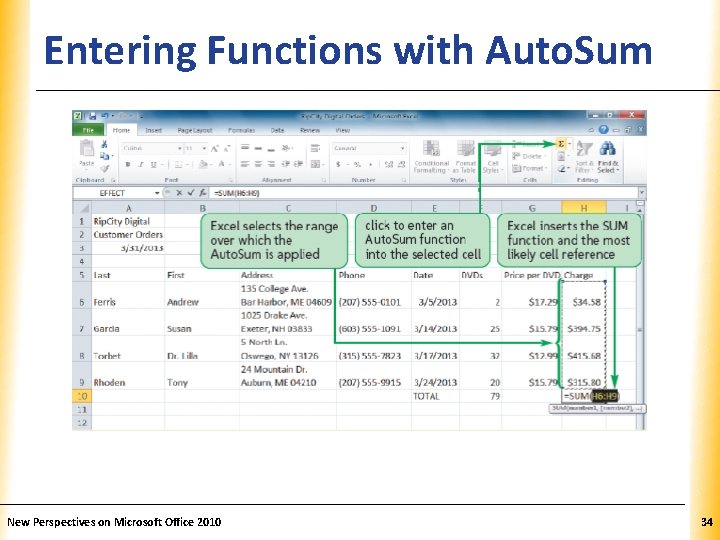Click the Clear eraser icon
Viewport: 720px width, 540px height.
[x=561, y=169]
